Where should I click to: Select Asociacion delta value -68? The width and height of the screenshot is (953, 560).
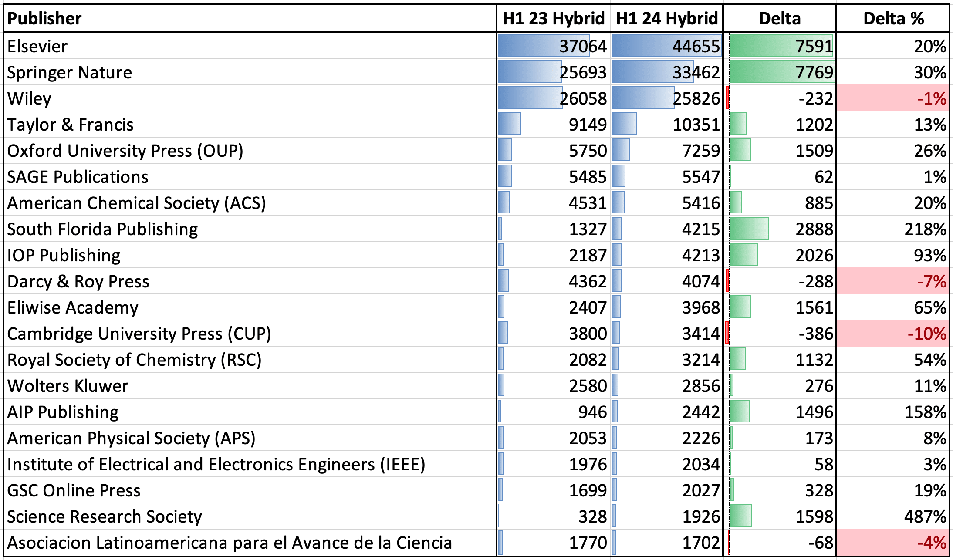[780, 543]
